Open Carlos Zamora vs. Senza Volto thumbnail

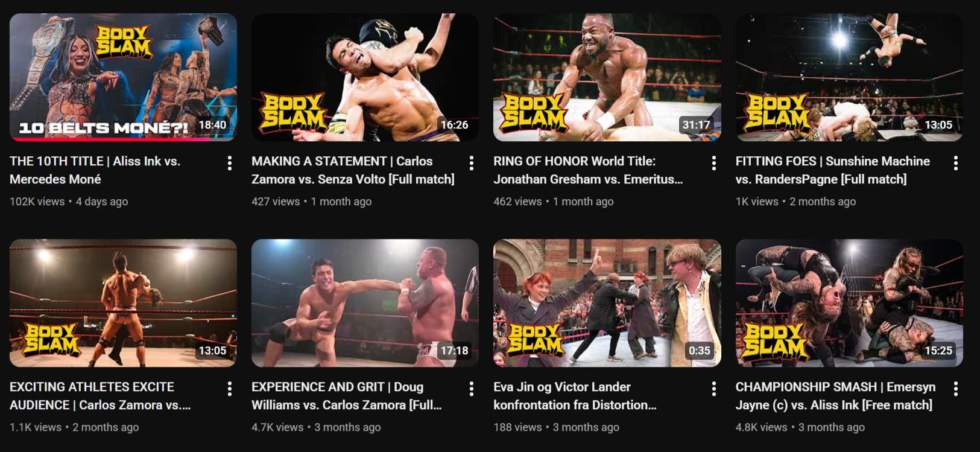(x=365, y=77)
